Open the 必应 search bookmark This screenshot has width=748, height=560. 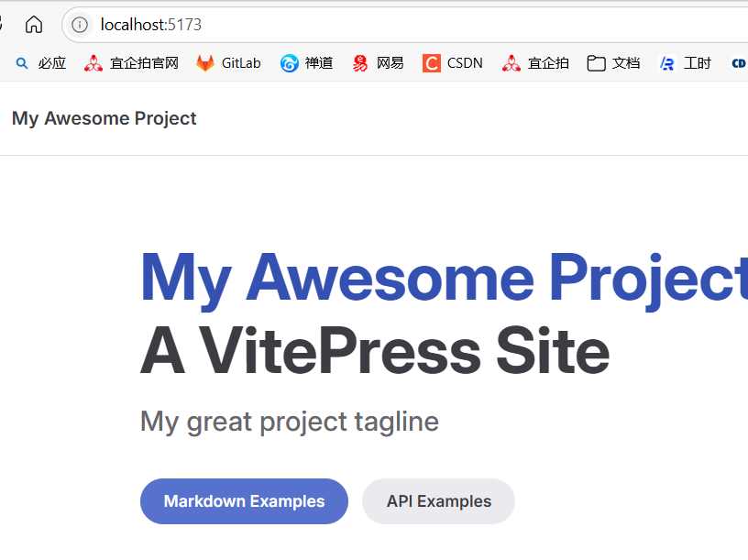click(x=40, y=62)
